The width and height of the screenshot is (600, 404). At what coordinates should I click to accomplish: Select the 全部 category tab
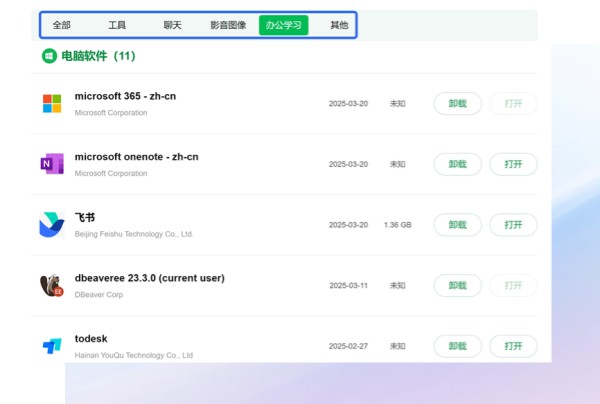pyautogui.click(x=62, y=25)
